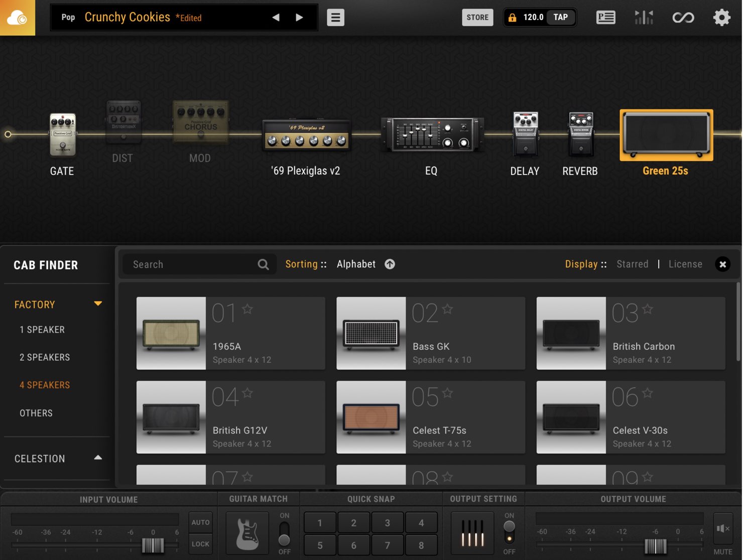Select the '69 Plexiglas v2 amp
This screenshot has height=560, width=743.
(306, 134)
